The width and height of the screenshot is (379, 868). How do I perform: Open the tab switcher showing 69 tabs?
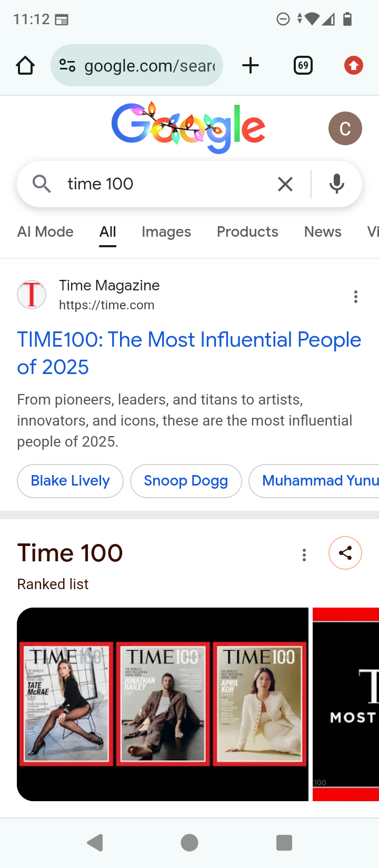pyautogui.click(x=303, y=66)
